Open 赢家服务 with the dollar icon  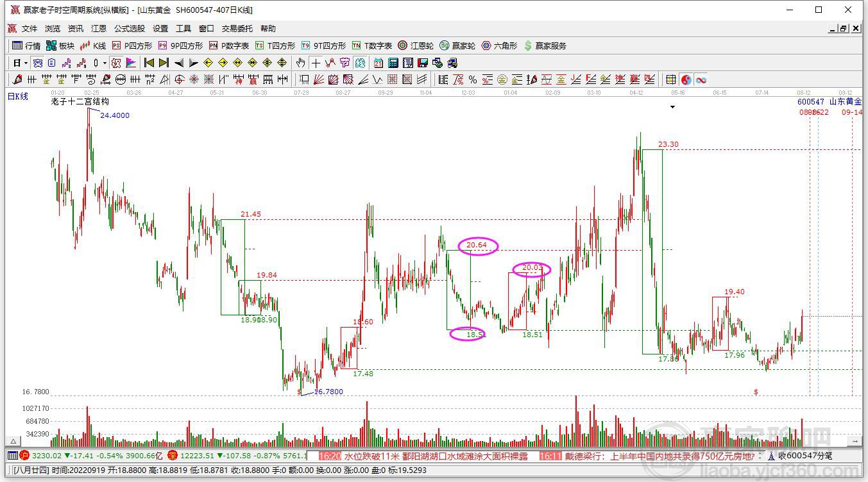click(545, 46)
